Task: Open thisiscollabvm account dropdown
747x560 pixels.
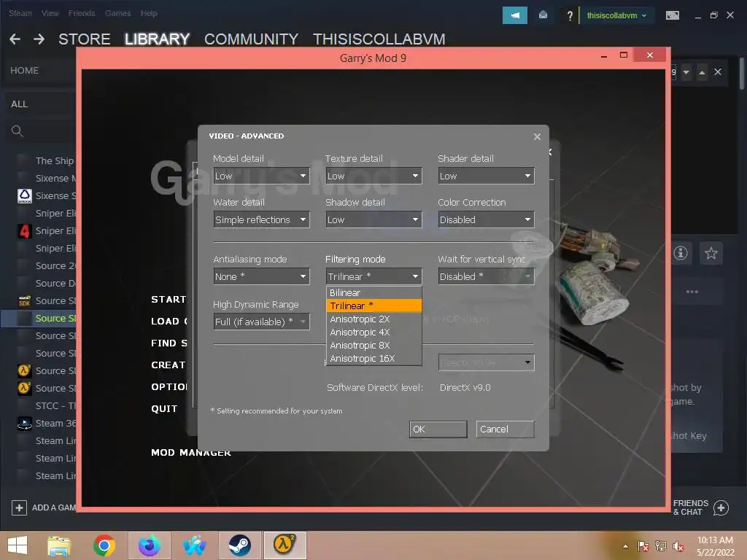Action: (x=616, y=16)
